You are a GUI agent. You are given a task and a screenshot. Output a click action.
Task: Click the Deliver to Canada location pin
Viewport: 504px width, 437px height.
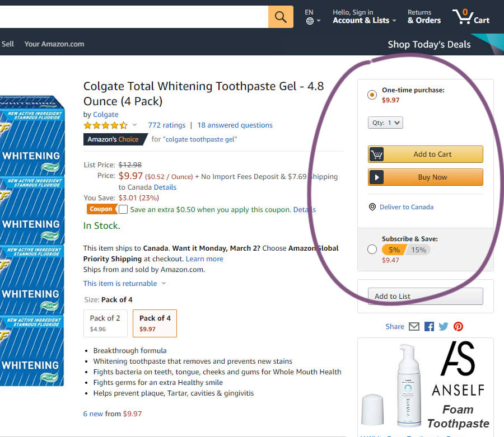(x=372, y=207)
